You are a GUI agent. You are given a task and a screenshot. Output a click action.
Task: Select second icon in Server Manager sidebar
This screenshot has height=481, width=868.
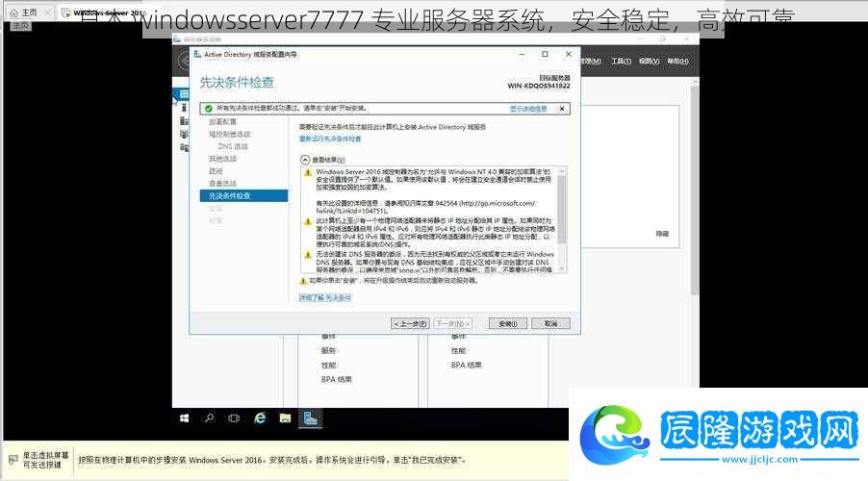click(x=184, y=108)
